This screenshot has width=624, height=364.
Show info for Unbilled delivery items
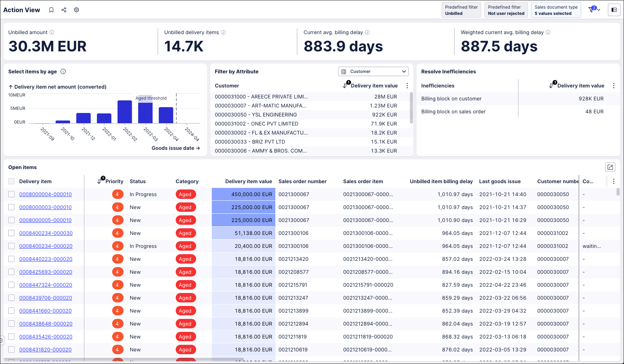click(x=223, y=33)
